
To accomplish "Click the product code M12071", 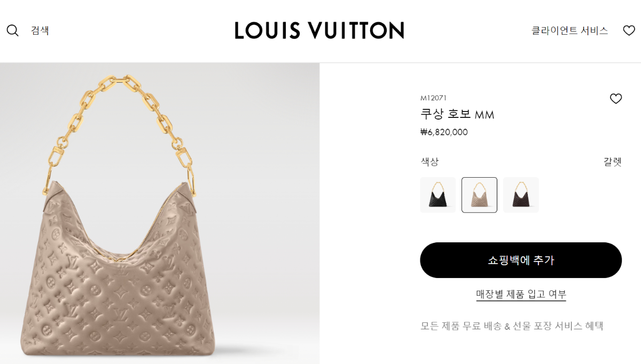I will (x=433, y=98).
